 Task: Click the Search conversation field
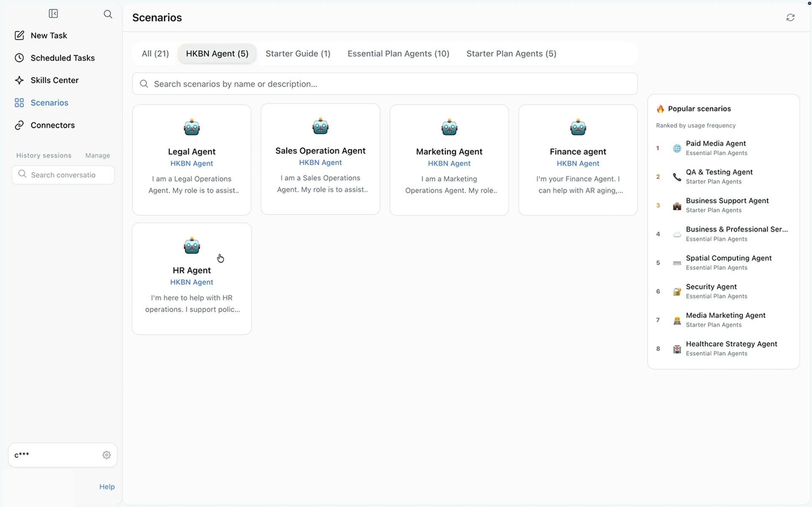pyautogui.click(x=63, y=175)
